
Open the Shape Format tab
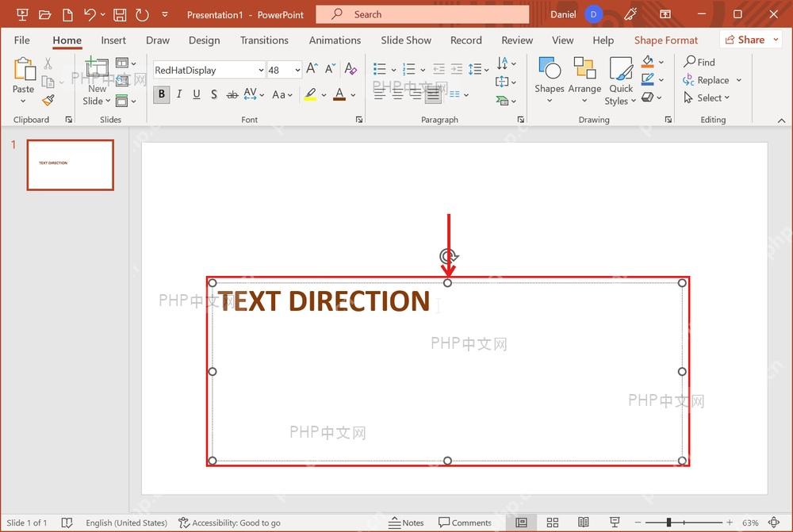pos(665,40)
